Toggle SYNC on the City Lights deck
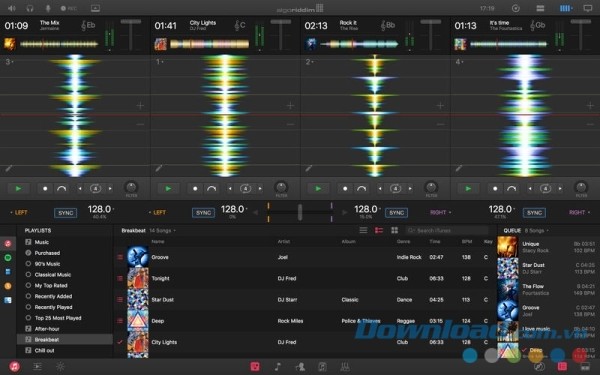600x375 pixels. [203, 213]
